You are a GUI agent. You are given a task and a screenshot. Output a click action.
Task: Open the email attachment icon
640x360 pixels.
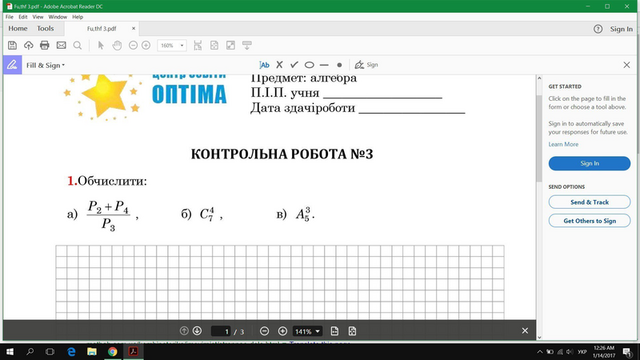point(61,45)
